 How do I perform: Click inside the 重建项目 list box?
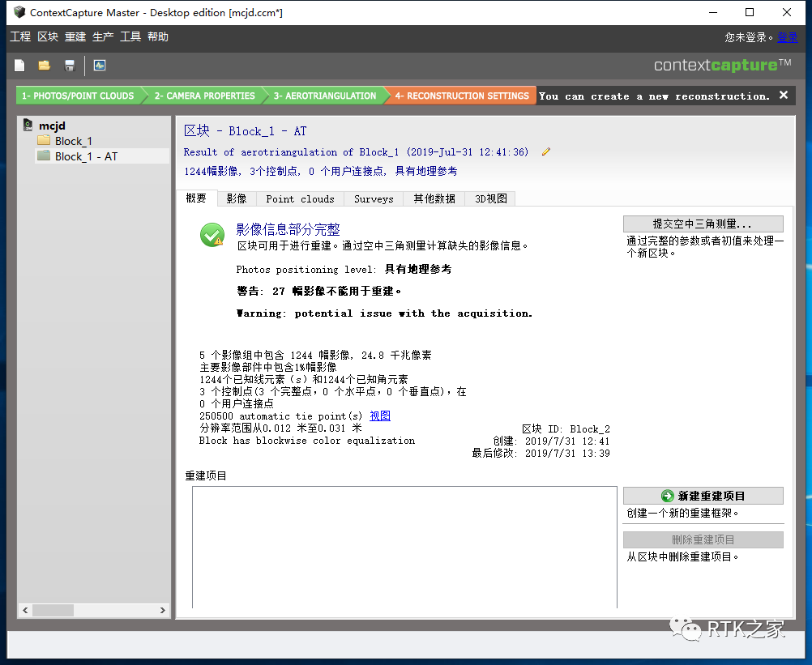404,547
